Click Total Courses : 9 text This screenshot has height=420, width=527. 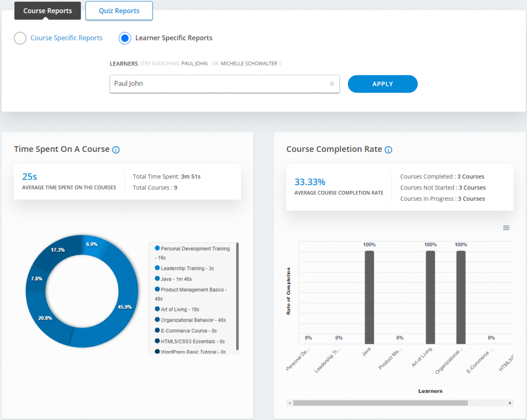[x=154, y=187]
